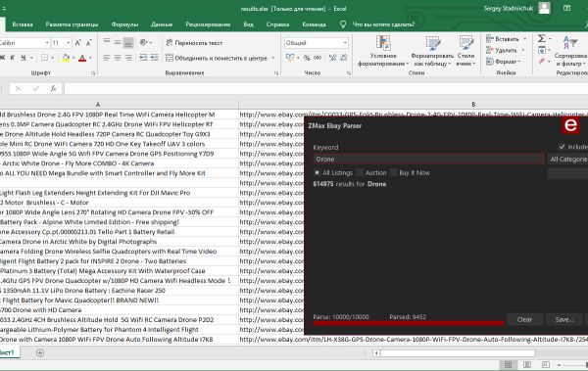Align text to the left
Viewport: 588px width, 371px height.
coord(107,58)
